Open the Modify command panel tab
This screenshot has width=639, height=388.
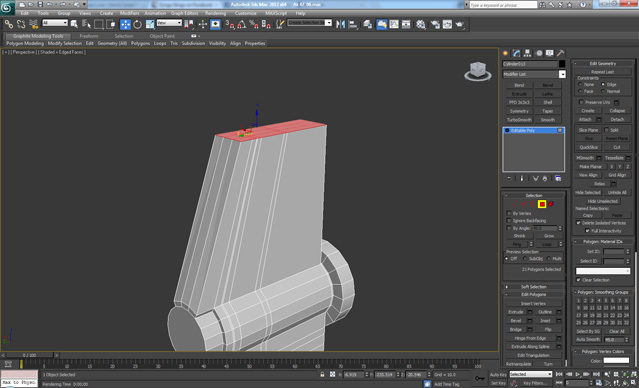coord(517,53)
